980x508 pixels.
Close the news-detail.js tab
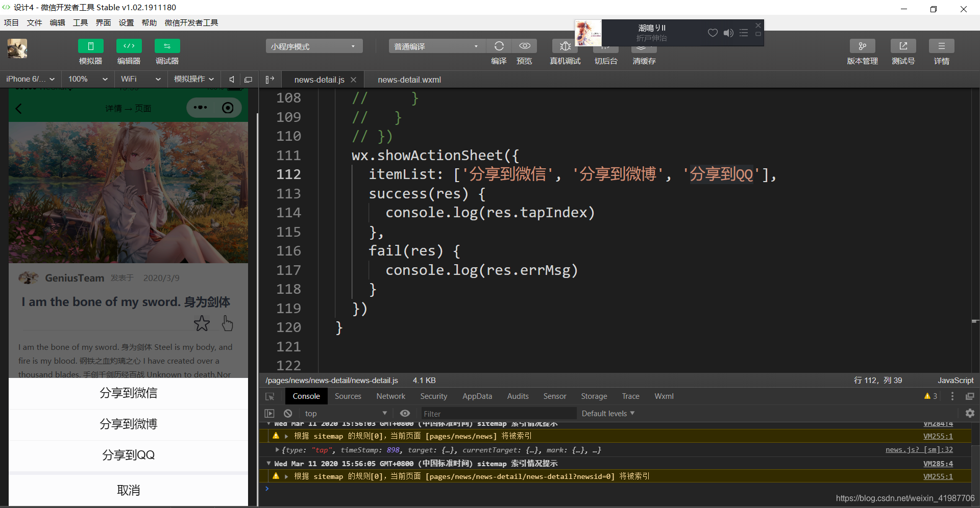pyautogui.click(x=353, y=80)
